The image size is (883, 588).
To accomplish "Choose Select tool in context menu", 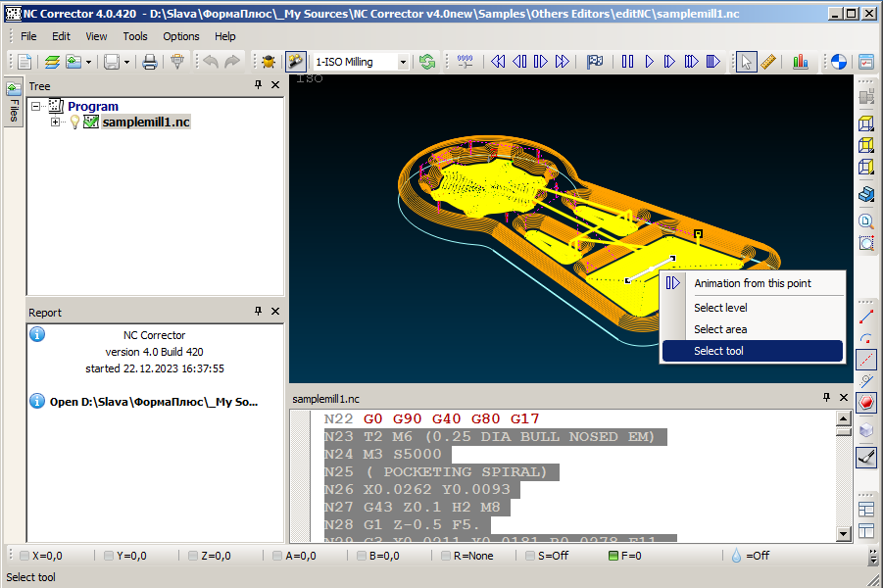I will 753,350.
